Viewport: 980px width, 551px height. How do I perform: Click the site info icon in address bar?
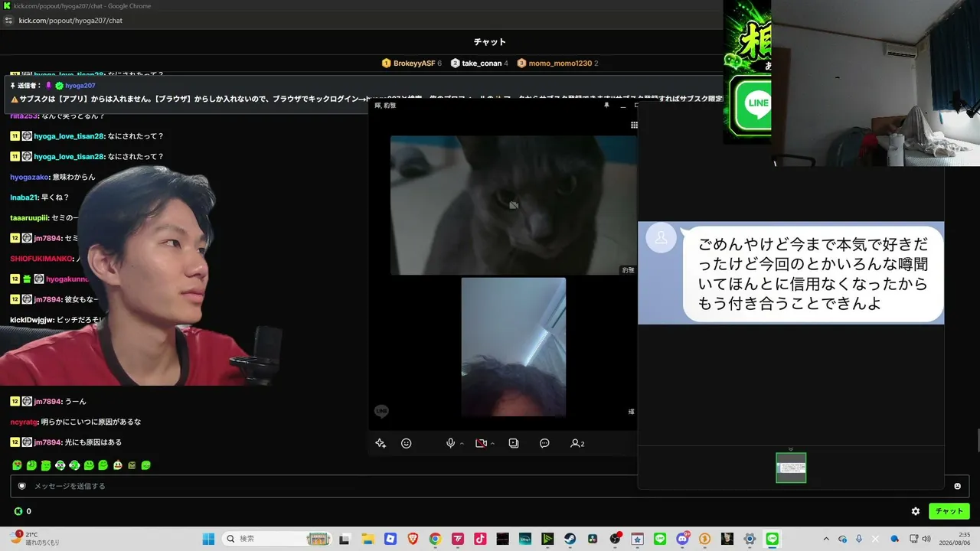point(8,21)
